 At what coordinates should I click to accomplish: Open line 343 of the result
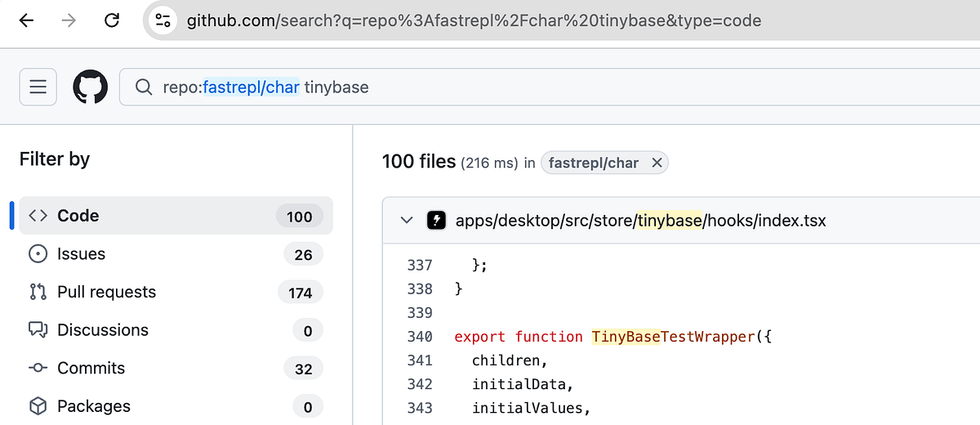(420, 408)
